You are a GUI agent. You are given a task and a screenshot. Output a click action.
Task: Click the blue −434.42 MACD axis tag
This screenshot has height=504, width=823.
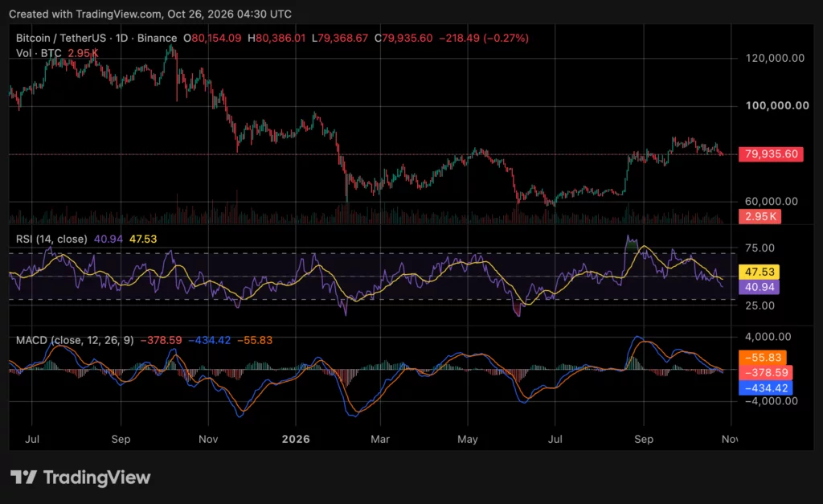[x=766, y=388]
